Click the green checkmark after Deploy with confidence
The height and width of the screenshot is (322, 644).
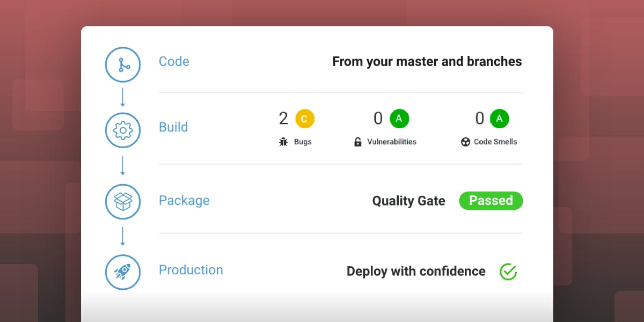508,272
